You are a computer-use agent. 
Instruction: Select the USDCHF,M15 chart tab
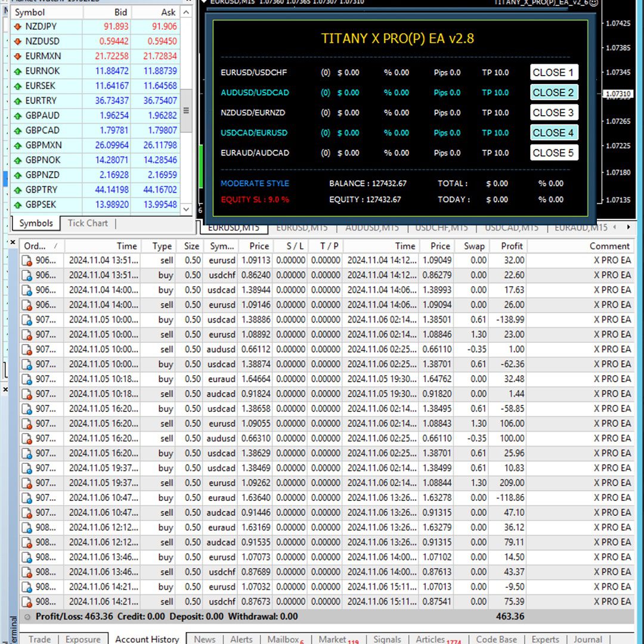coord(441,228)
